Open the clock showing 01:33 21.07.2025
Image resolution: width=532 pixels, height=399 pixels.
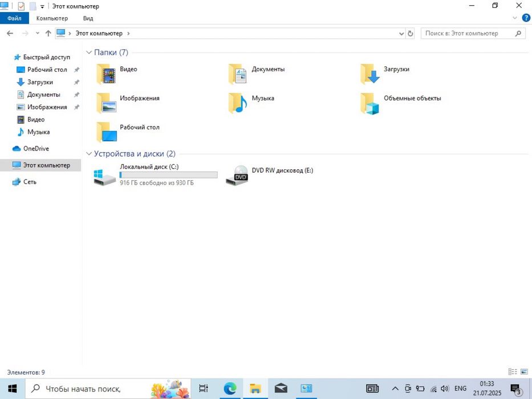(x=487, y=389)
